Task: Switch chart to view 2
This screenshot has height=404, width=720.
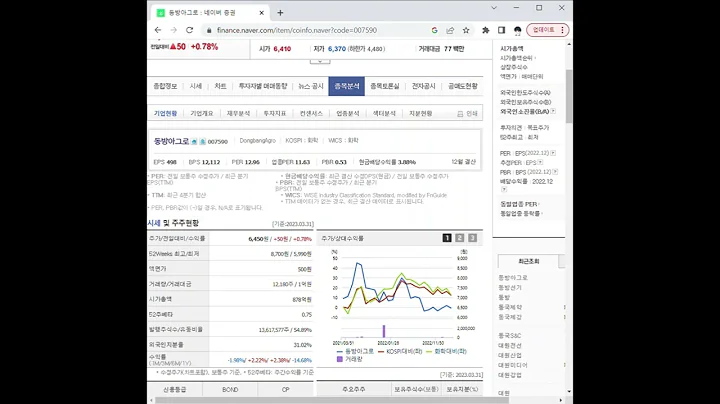Action: [460, 238]
